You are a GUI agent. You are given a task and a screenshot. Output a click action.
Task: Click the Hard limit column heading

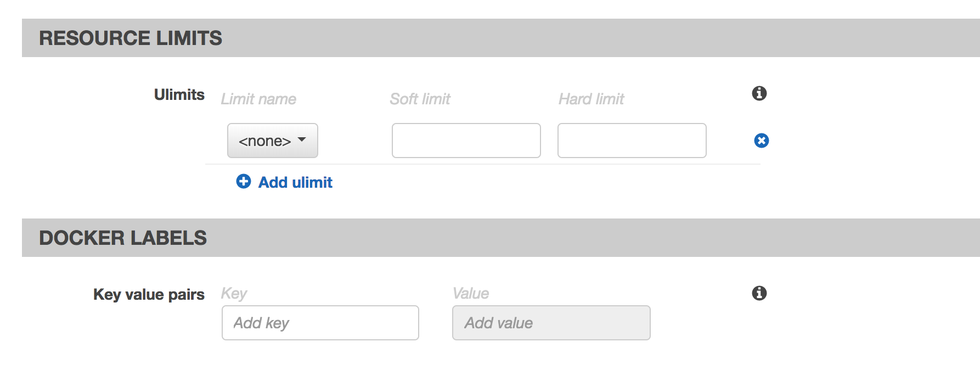click(591, 99)
